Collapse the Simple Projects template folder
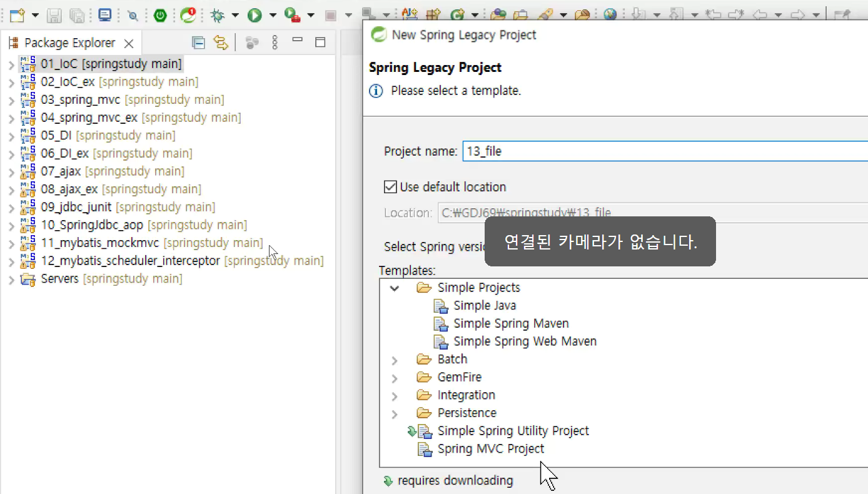This screenshot has width=868, height=494. (x=394, y=288)
